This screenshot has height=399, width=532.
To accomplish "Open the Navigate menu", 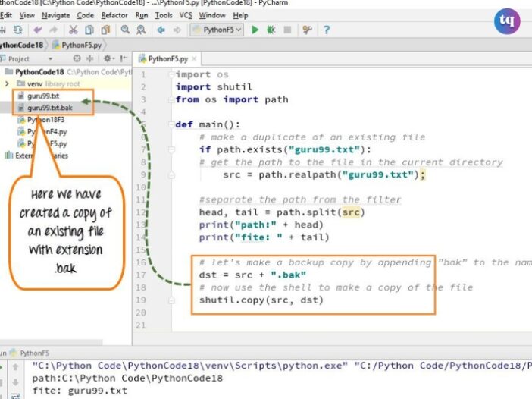I will (55, 15).
